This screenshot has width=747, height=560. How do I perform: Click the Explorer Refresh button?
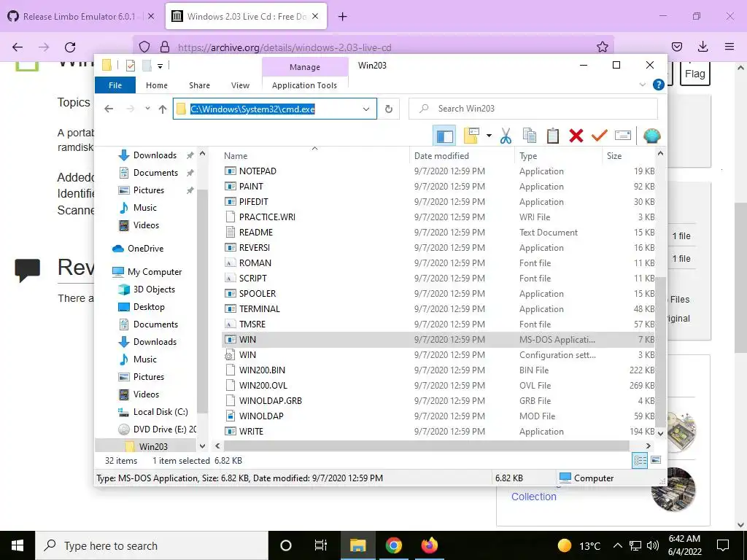pos(389,109)
